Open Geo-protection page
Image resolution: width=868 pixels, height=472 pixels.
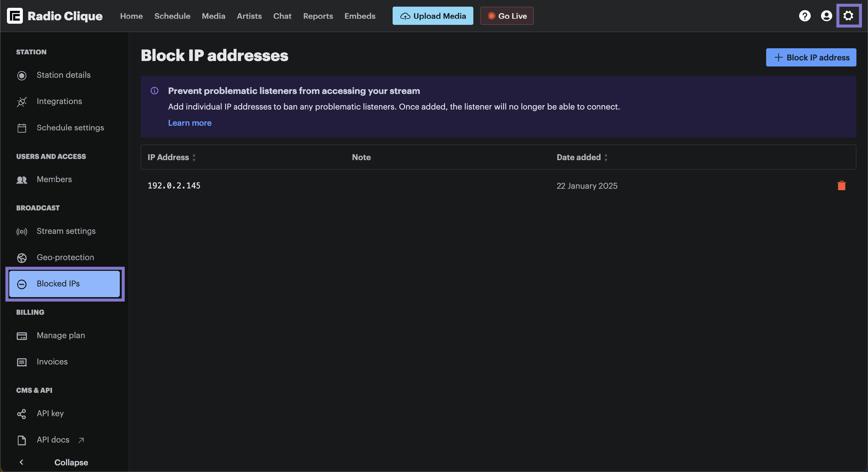65,258
